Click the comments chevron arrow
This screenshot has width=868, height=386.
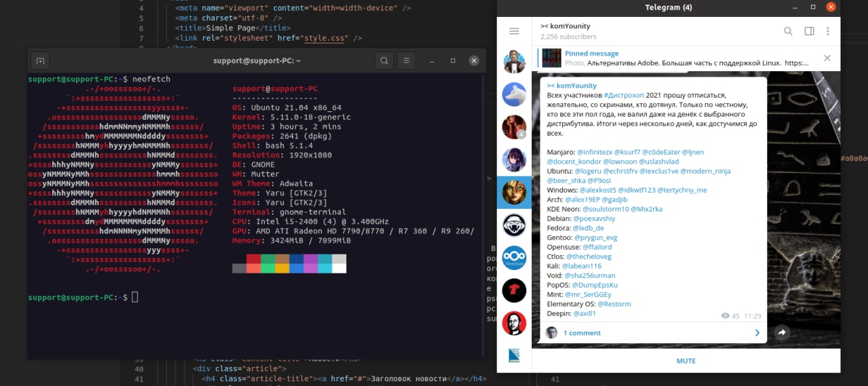(757, 332)
